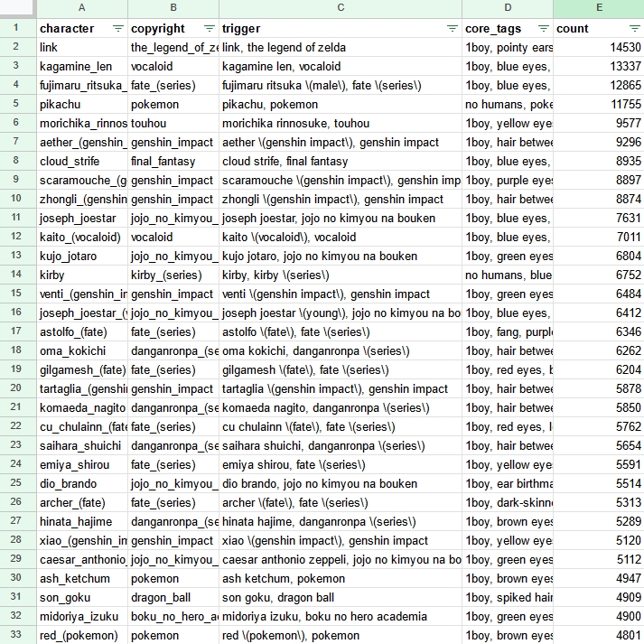
Task: Open the filter icon for trigger column
Action: pos(452,29)
